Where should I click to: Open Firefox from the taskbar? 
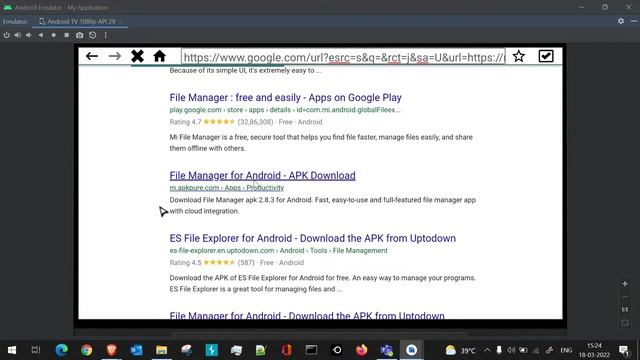pos(361,350)
